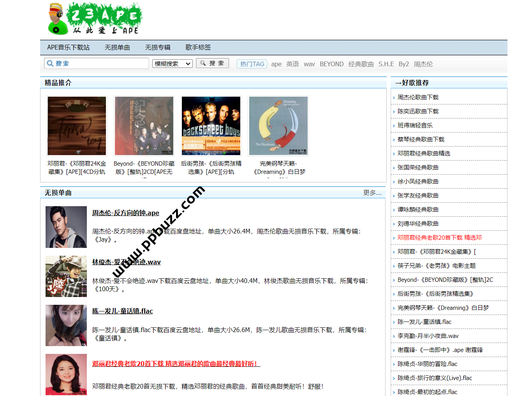Select the wav hot tag

(x=309, y=64)
